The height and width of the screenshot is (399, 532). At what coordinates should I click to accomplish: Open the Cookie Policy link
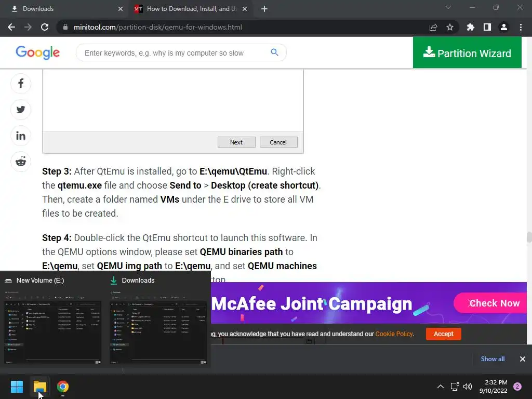394,334
